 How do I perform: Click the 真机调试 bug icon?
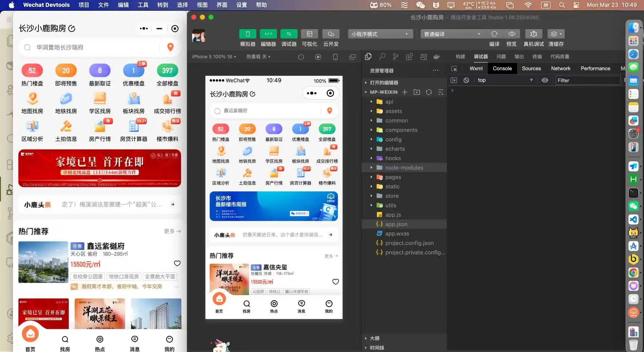pos(533,34)
